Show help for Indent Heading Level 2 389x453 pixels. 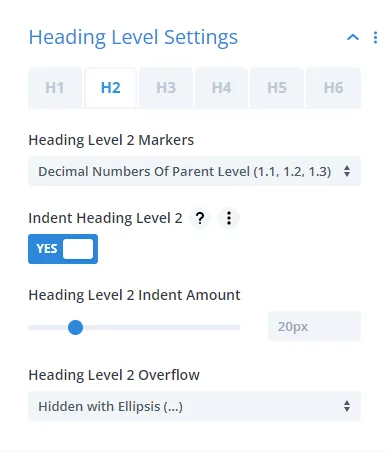point(200,218)
